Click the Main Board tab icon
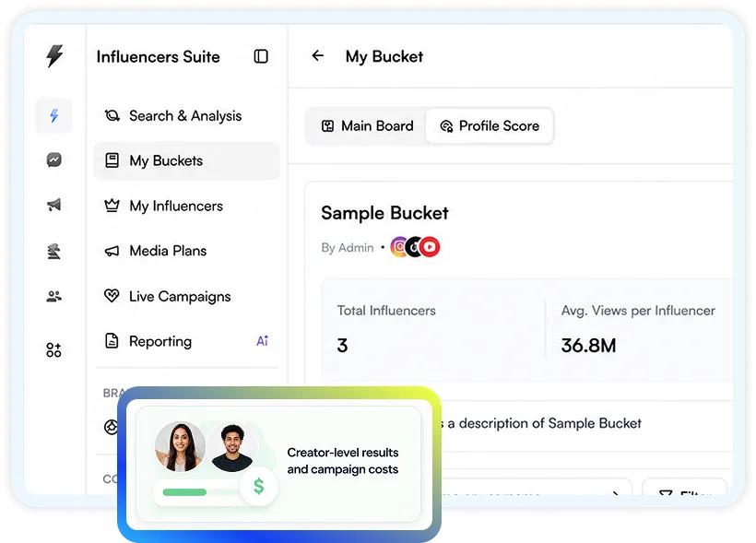This screenshot has height=543, width=756. 328,126
